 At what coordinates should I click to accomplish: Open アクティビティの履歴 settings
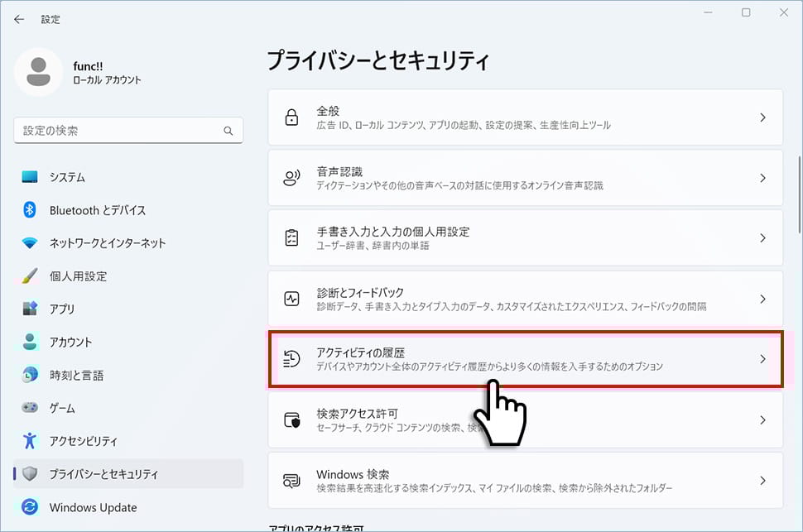(526, 359)
